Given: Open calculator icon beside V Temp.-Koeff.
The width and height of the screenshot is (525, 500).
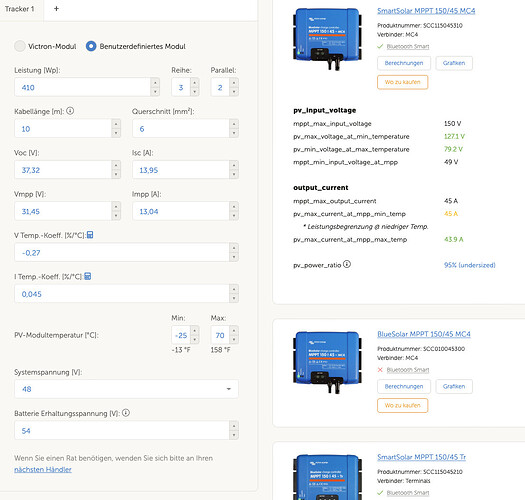Looking at the screenshot, I should click(90, 235).
